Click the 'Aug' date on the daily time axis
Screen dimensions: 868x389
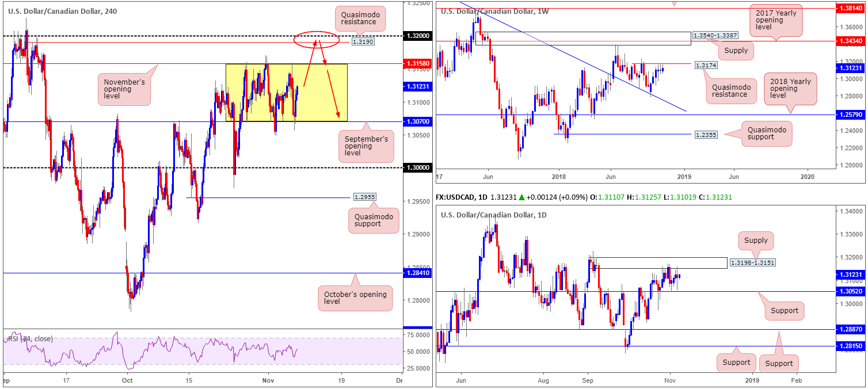[x=543, y=380]
